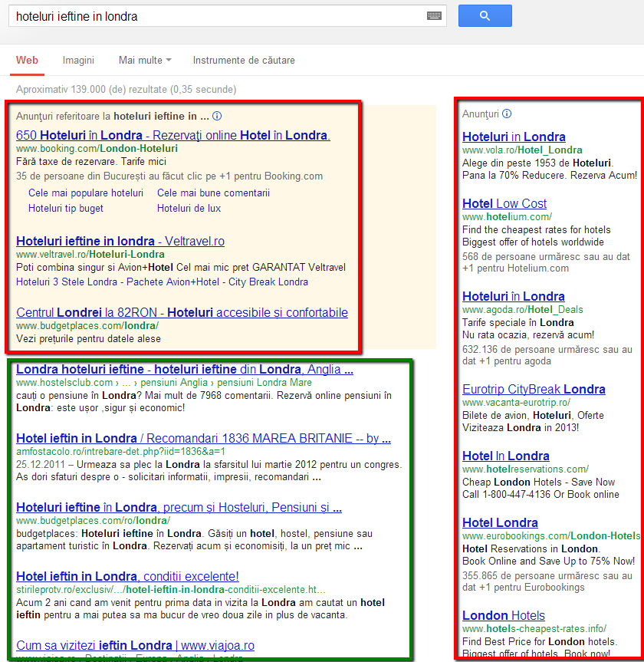This screenshot has width=644, height=662.
Task: Click the green URL 'www.budgetplaces.com/londra/'
Action: tap(87, 325)
